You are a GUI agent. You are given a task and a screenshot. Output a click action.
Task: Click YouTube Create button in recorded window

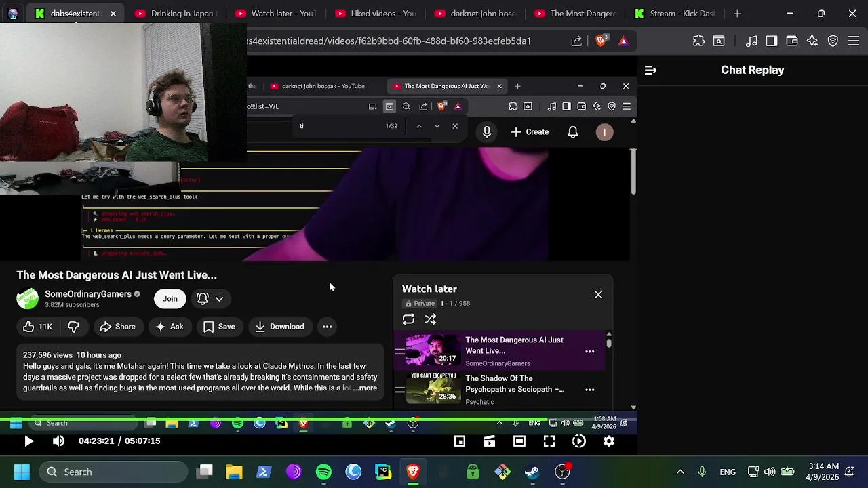pyautogui.click(x=530, y=132)
